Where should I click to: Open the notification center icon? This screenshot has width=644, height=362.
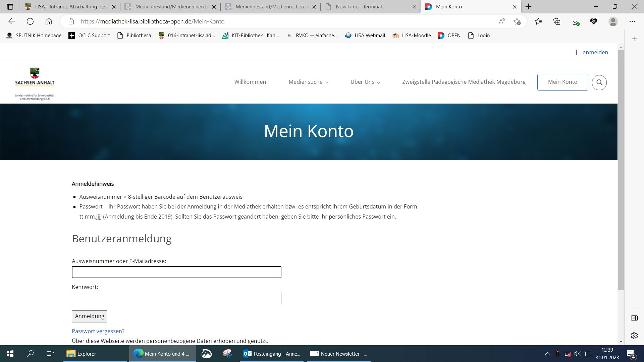coord(631,354)
